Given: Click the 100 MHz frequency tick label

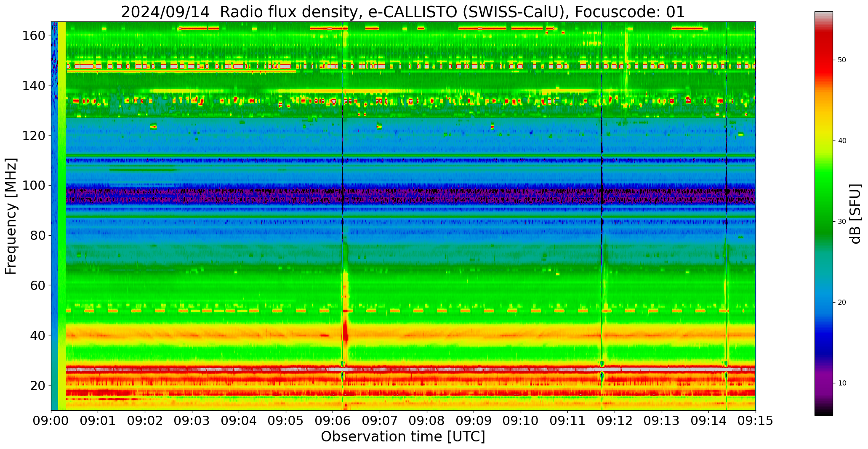Looking at the screenshot, I should 34,186.
